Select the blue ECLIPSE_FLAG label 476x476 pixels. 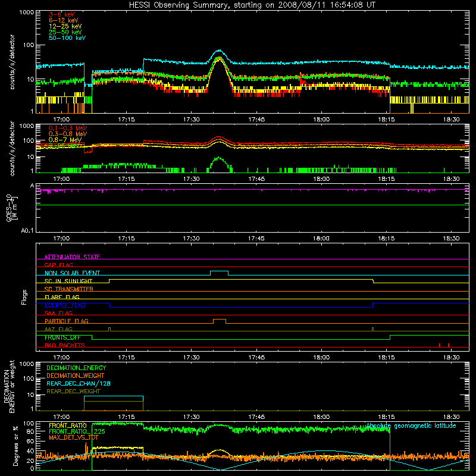[65, 305]
